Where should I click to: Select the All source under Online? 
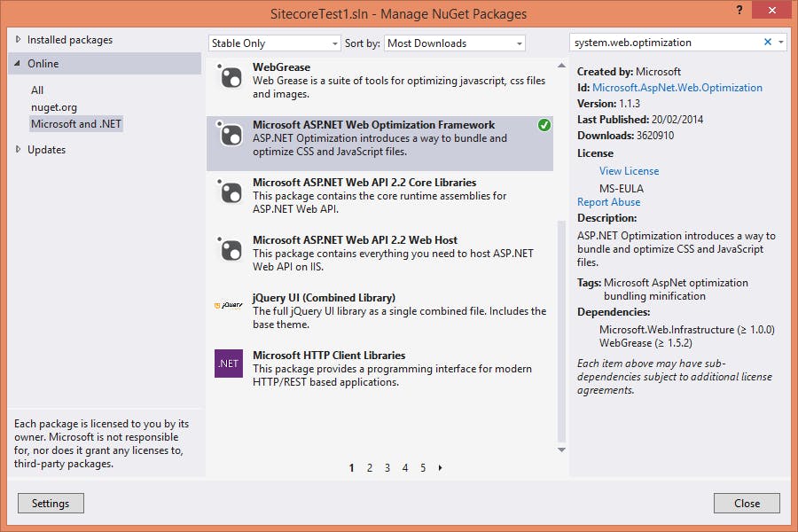click(37, 90)
